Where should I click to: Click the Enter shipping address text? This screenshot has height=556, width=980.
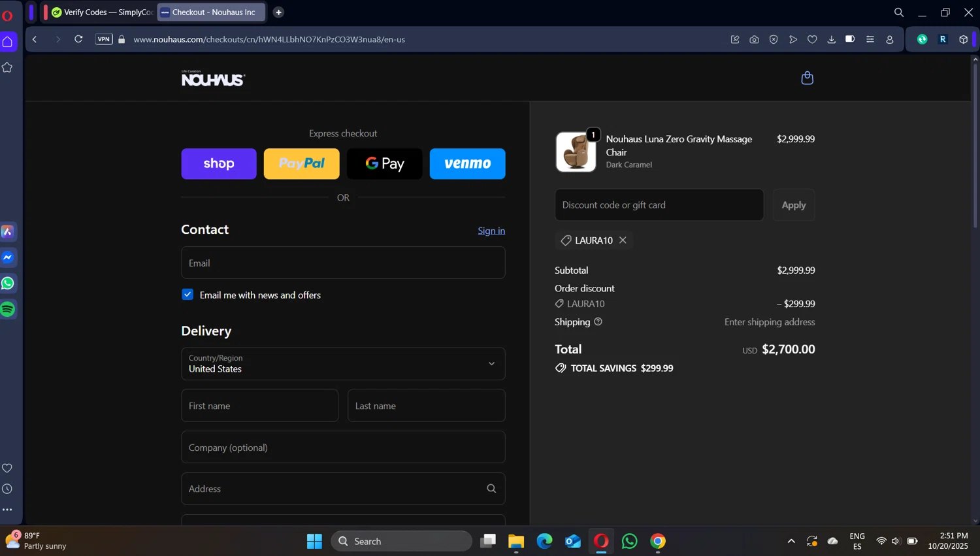pos(770,322)
